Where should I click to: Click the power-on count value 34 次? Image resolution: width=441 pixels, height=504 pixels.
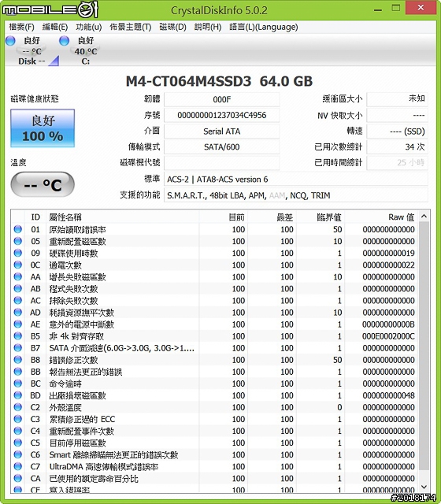[397, 147]
